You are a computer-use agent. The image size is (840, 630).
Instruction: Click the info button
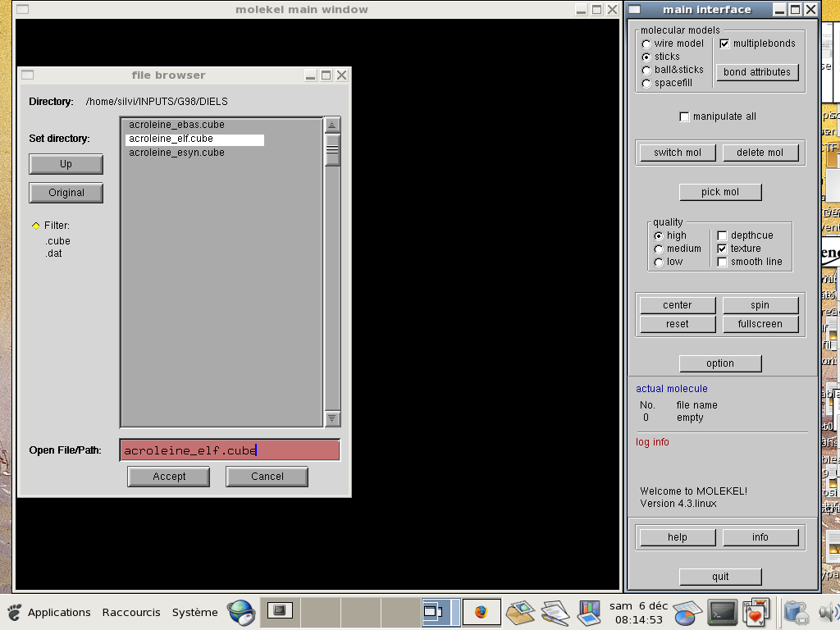point(760,537)
